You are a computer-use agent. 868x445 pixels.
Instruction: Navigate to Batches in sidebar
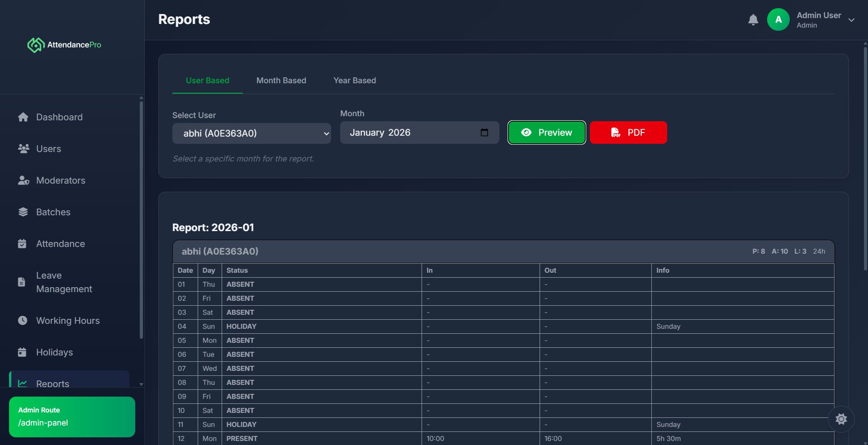53,212
